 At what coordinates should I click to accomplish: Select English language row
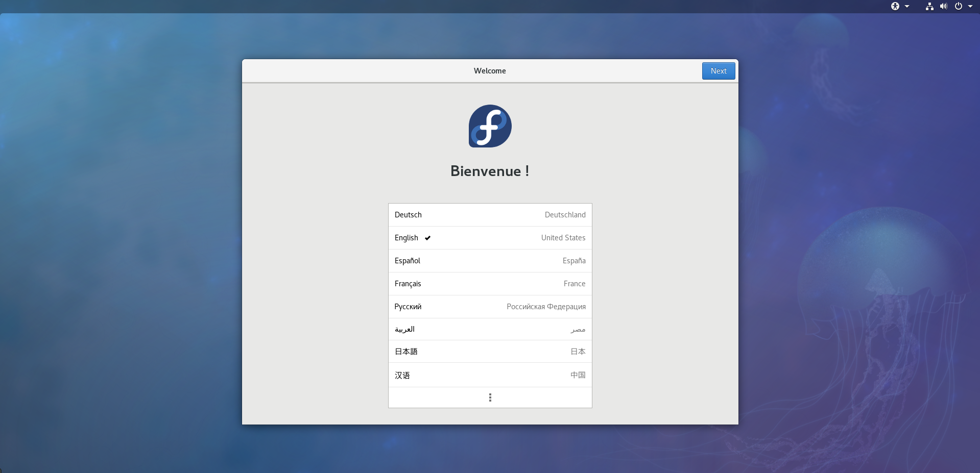point(490,238)
